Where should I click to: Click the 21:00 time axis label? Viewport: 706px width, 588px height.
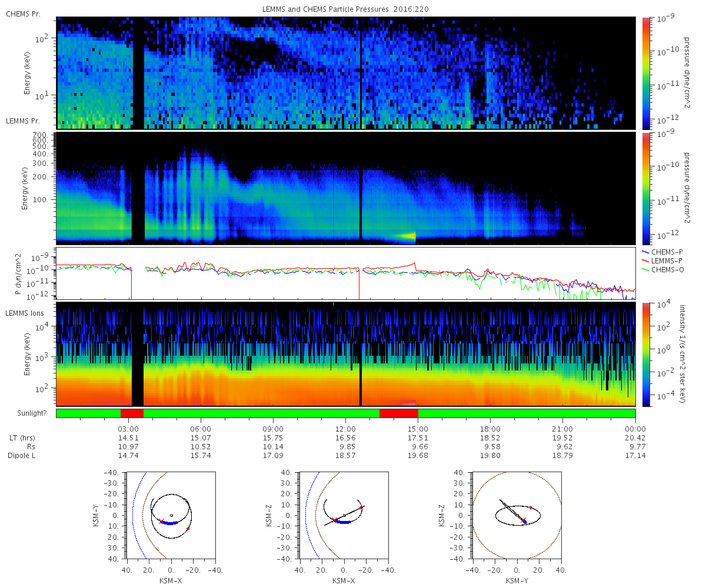pos(563,429)
